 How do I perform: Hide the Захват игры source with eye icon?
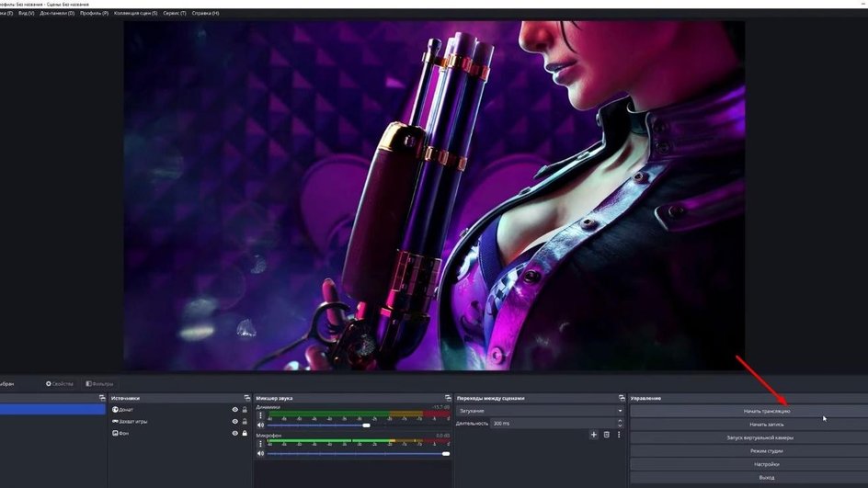coord(234,422)
